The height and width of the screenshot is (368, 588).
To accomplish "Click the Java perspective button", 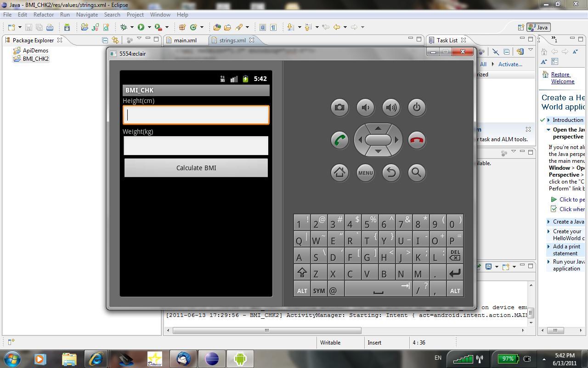I will pos(538,27).
